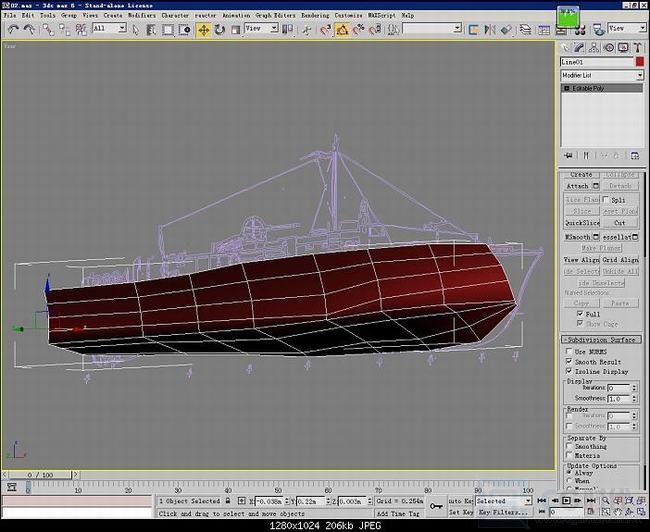Activate the Unlink Selection tool
This screenshot has height=532, width=650.
(65, 29)
